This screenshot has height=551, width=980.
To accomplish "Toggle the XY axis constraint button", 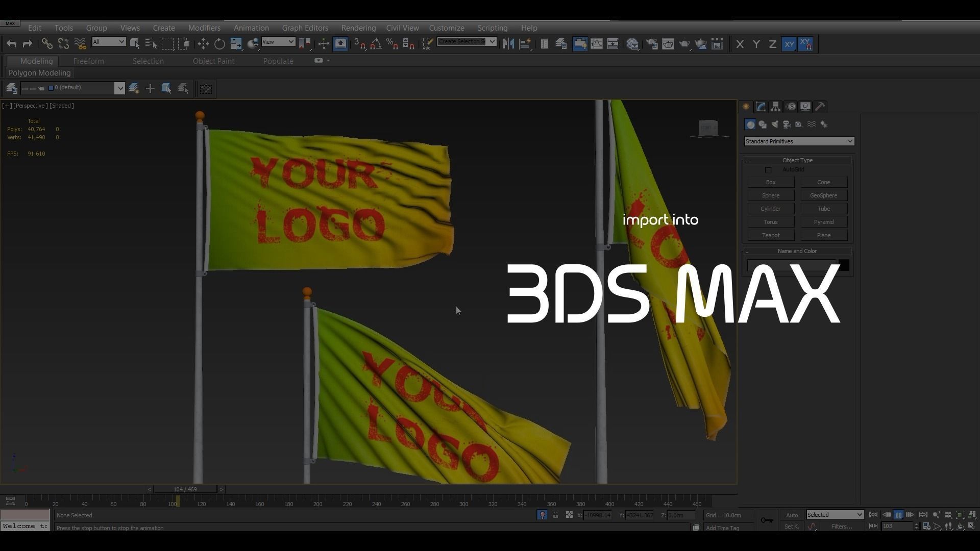I will pos(789,44).
